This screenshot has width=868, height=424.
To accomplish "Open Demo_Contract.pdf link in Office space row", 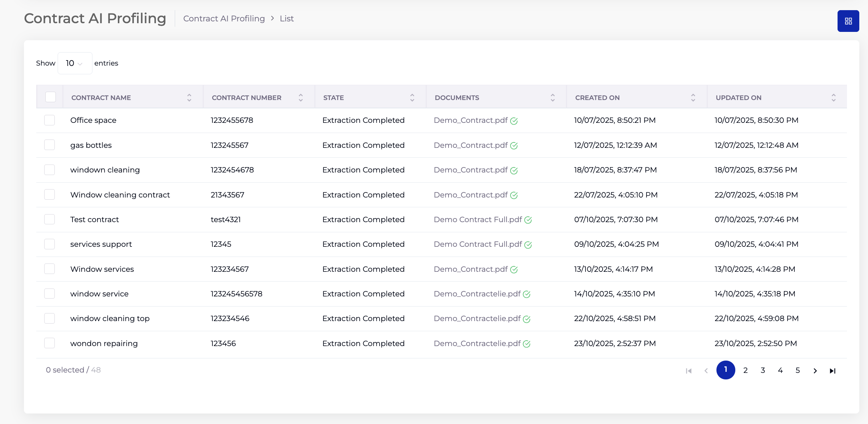I will (x=471, y=120).
